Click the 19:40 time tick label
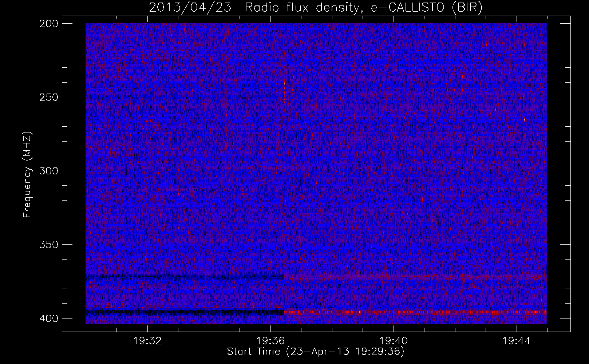The height and width of the screenshot is (364, 589). tap(394, 341)
